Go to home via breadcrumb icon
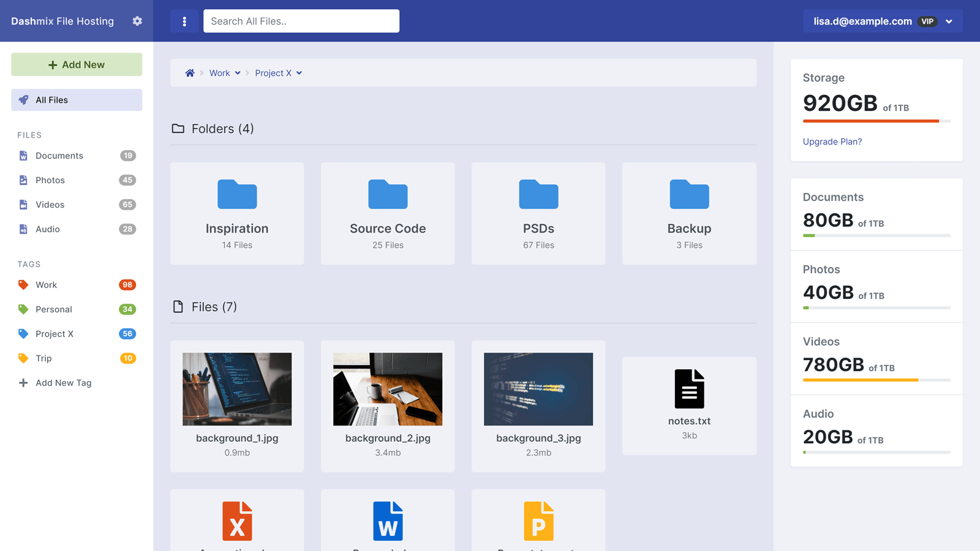This screenshot has height=551, width=980. [190, 73]
